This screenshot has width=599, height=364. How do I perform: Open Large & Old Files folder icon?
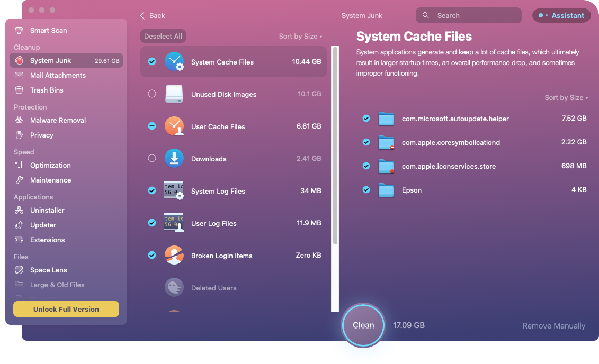tap(19, 285)
